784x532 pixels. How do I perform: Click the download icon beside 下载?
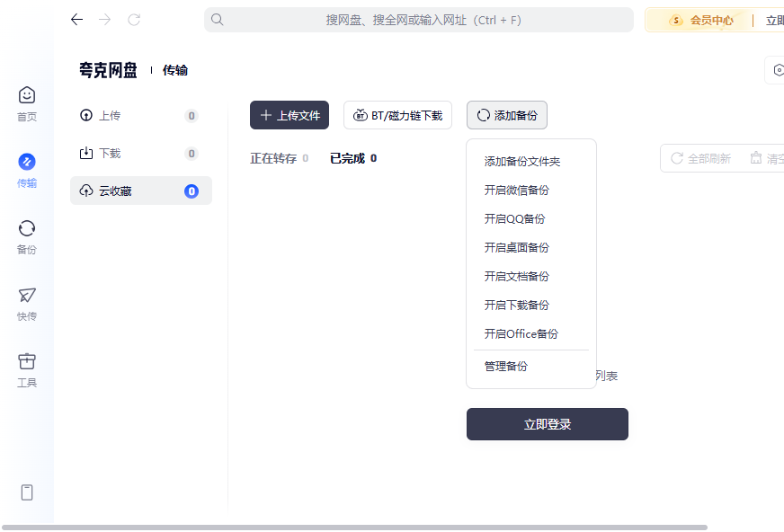pyautogui.click(x=86, y=153)
